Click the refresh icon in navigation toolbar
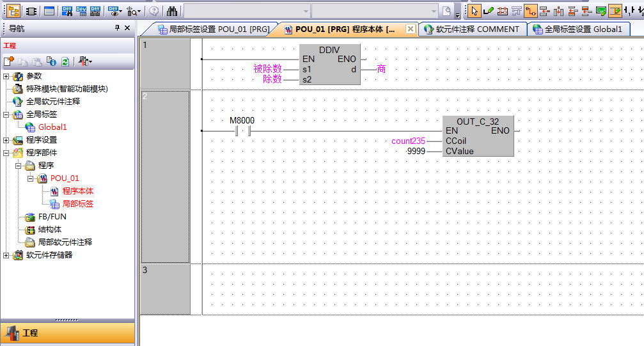 pos(65,61)
